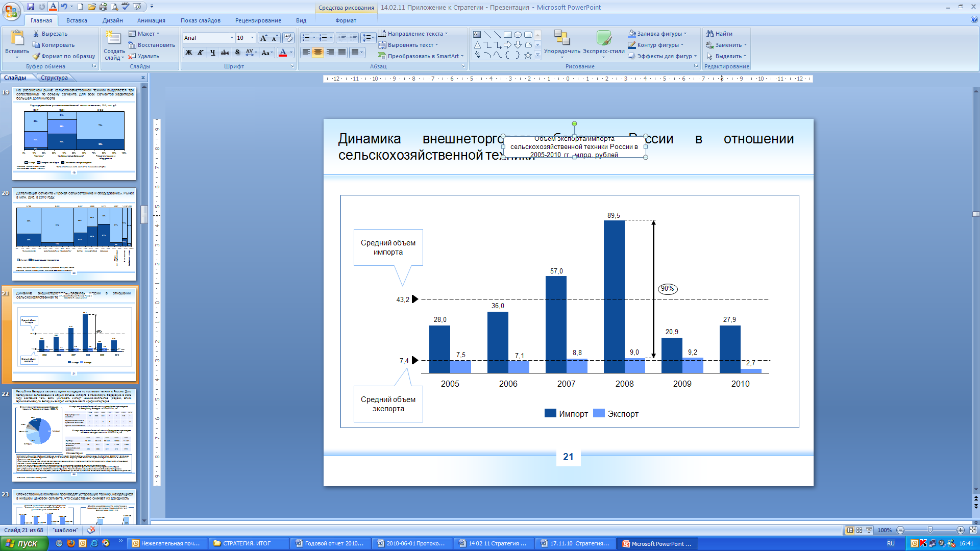Toggle underline (Ч) formatting
The width and height of the screenshot is (980, 551).
pos(212,53)
